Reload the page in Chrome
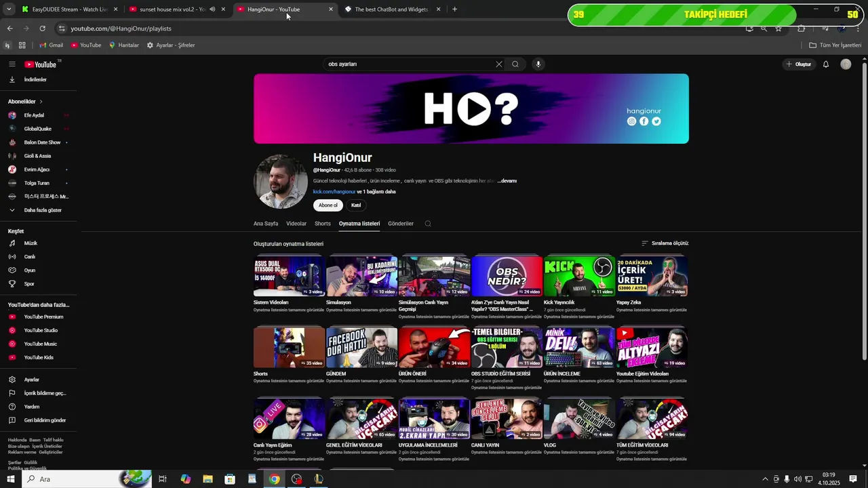 click(42, 28)
